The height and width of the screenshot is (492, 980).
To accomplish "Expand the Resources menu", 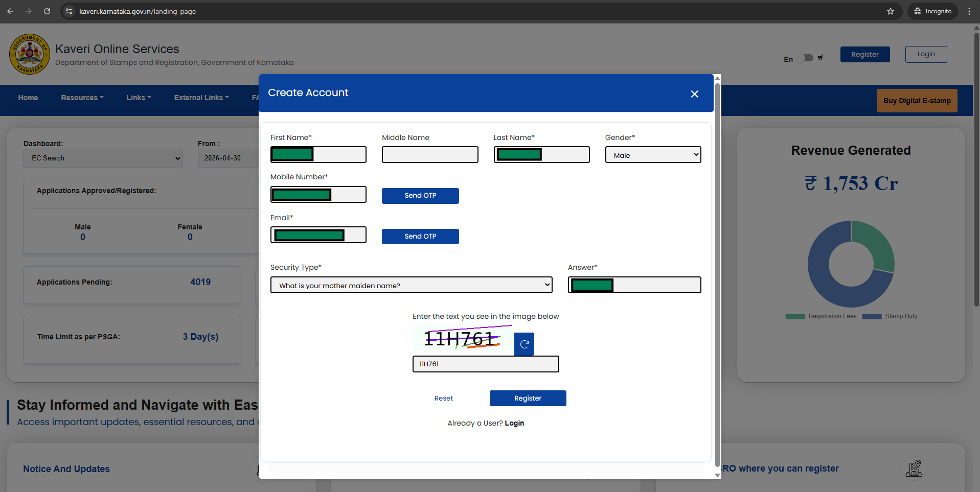I will pos(82,98).
